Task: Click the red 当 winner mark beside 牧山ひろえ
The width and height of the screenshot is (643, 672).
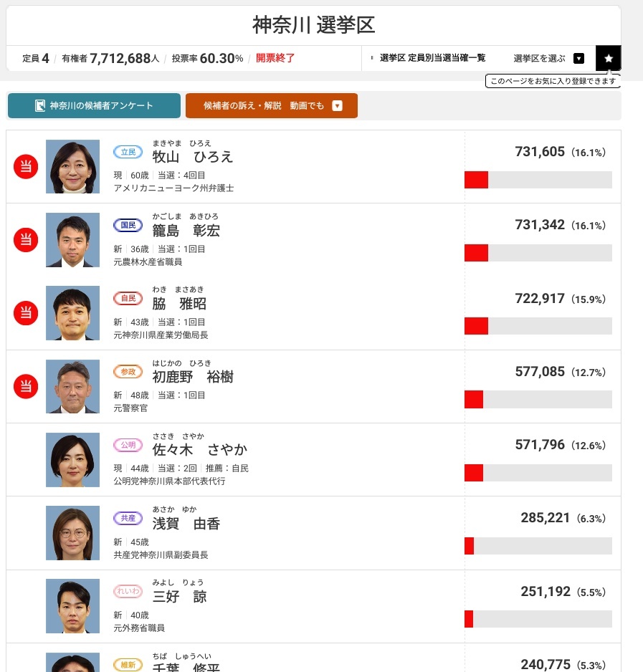Action: tap(26, 166)
